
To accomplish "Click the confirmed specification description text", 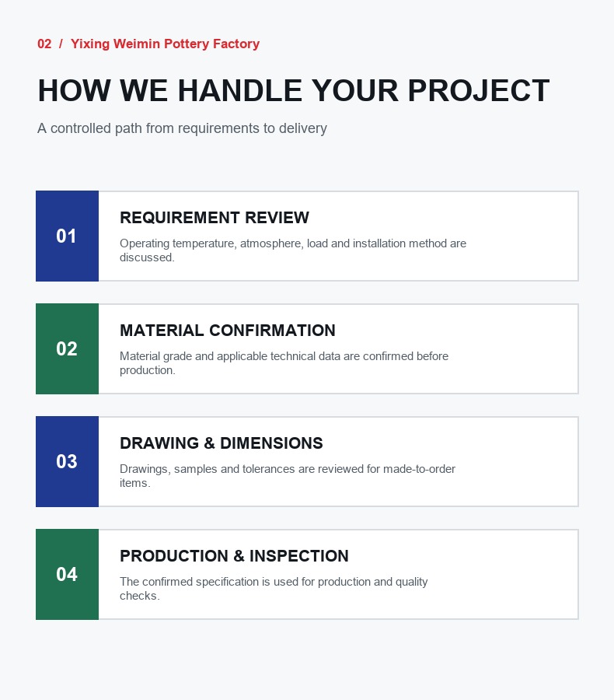I will tap(274, 589).
